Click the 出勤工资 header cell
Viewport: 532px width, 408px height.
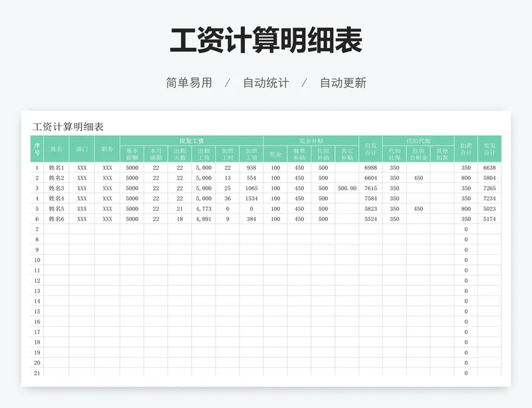203,154
